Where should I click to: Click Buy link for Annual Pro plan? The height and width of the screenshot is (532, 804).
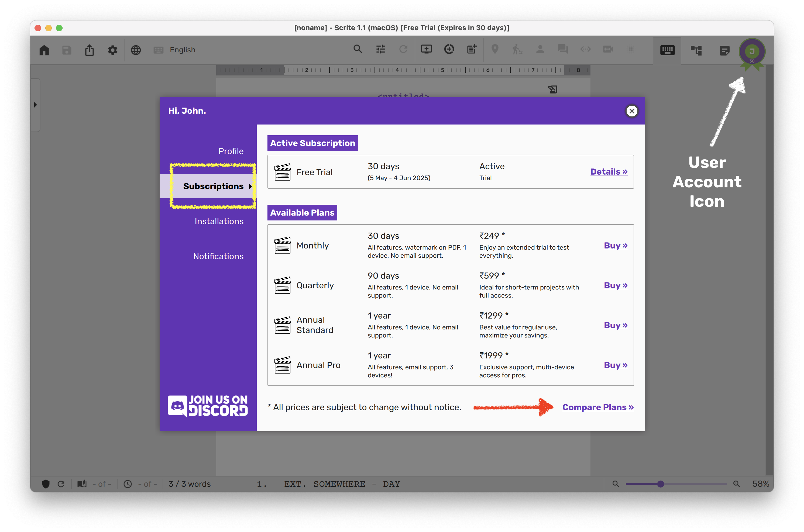[615, 365]
